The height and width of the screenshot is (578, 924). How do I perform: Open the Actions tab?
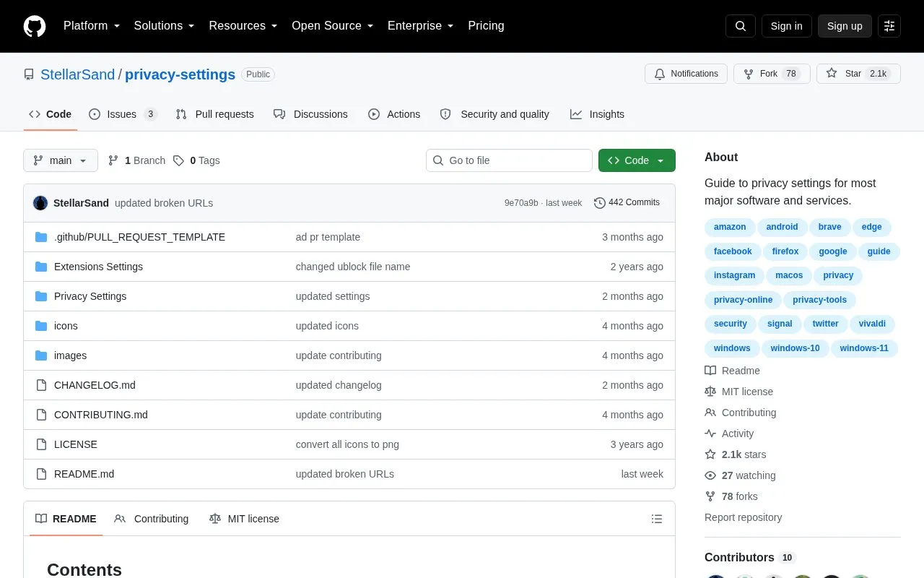click(394, 114)
